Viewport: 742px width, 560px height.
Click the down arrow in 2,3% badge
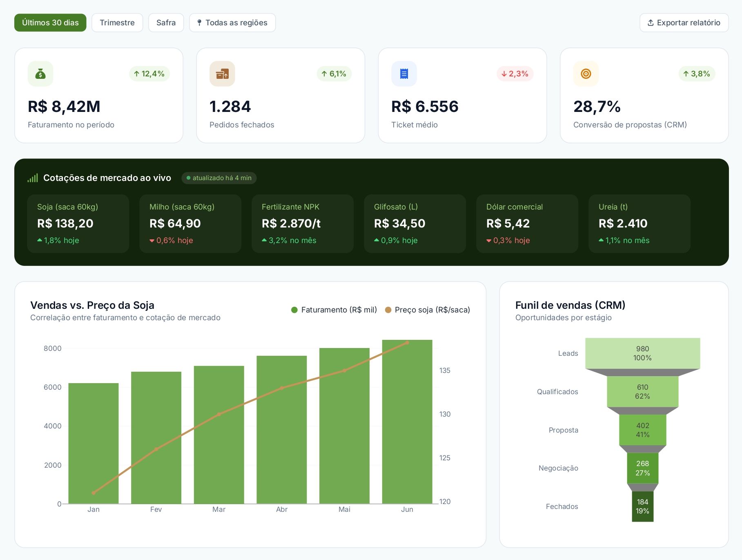pos(504,74)
